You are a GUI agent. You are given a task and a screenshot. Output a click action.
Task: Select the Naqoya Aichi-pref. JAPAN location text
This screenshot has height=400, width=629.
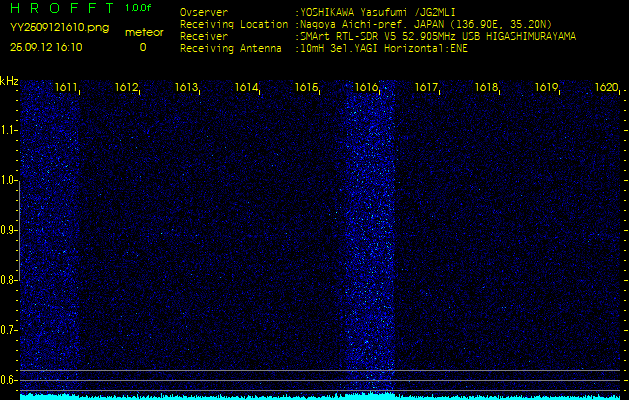click(426, 24)
